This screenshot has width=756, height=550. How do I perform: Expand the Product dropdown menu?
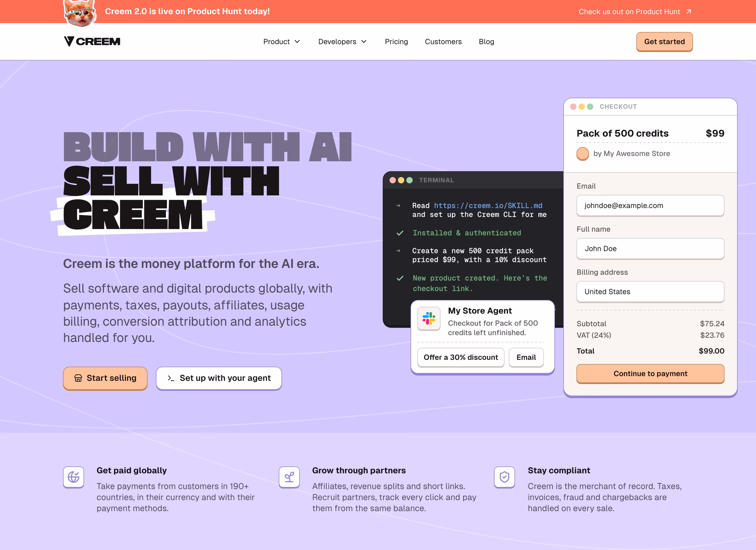[x=282, y=42]
